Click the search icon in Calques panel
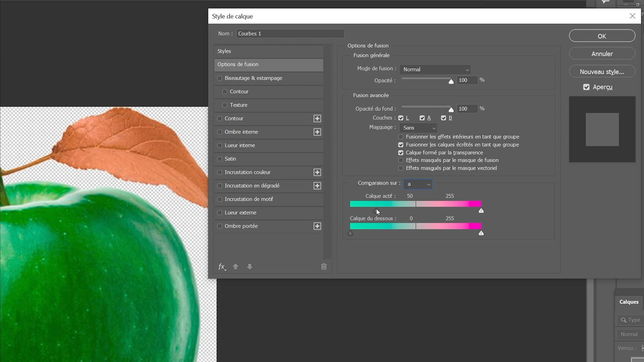This screenshot has height=362, width=644. point(623,320)
